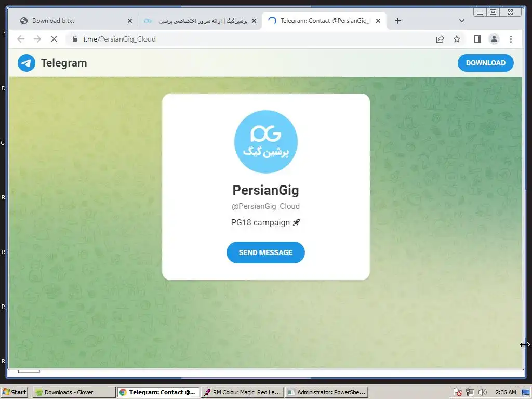
Task: Bookmark this page with the star icon
Action: coord(457,39)
